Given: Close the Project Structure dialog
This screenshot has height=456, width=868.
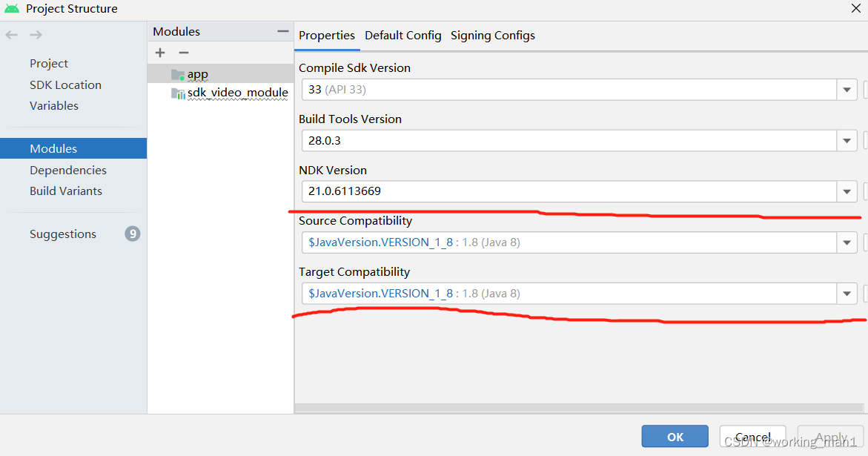Looking at the screenshot, I should coord(856,8).
